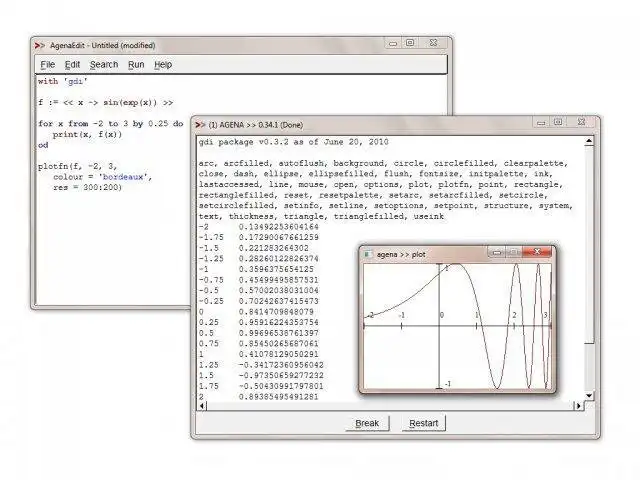Click the line defining f with sin(exp(x))
The image size is (640, 480).
pyautogui.click(x=105, y=102)
